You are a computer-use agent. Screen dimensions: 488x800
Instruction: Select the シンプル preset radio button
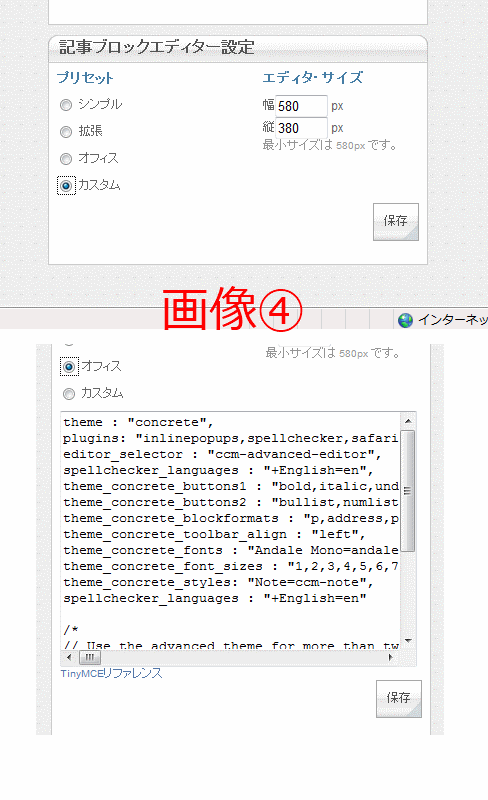pyautogui.click(x=66, y=106)
